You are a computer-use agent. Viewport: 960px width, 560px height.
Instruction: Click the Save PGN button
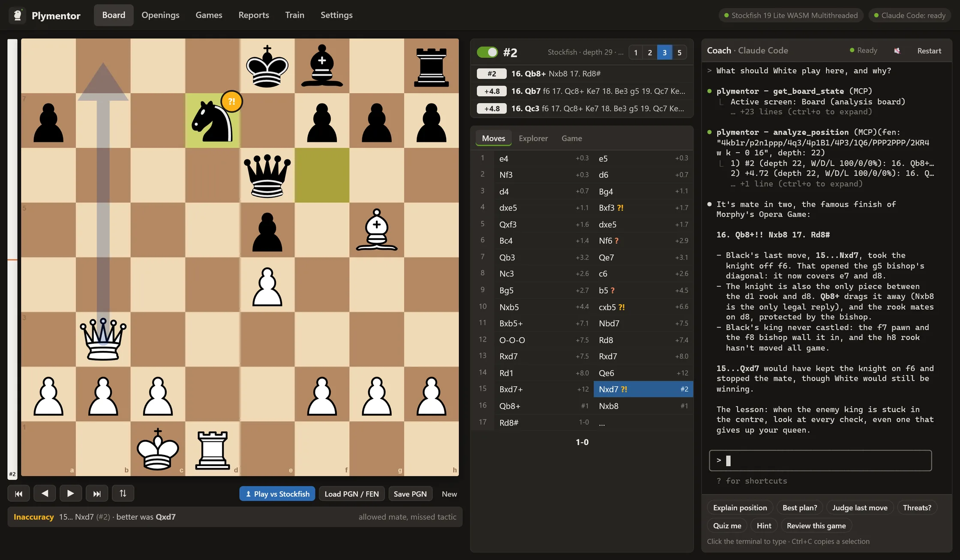click(410, 494)
